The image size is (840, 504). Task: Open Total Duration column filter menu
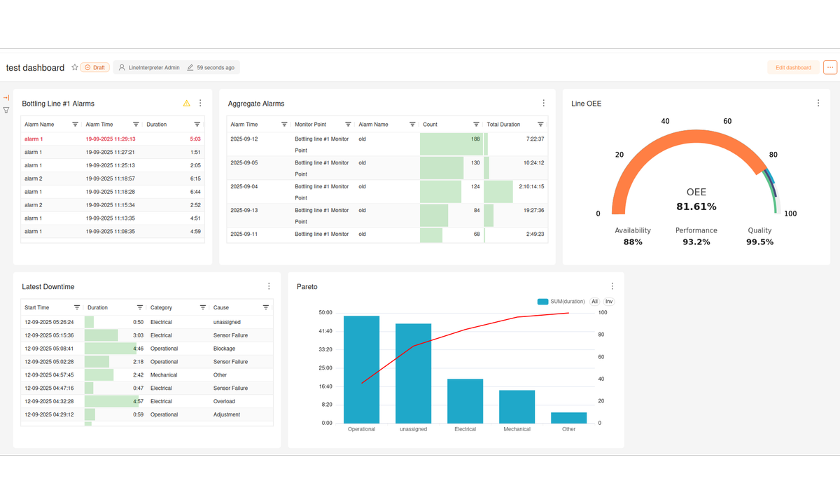pyautogui.click(x=540, y=125)
